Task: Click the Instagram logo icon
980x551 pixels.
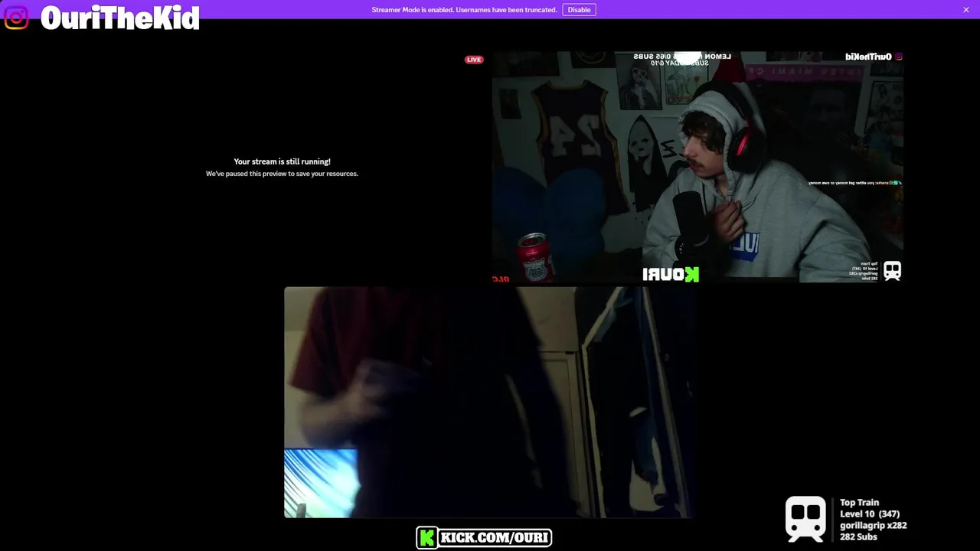Action: [x=16, y=18]
